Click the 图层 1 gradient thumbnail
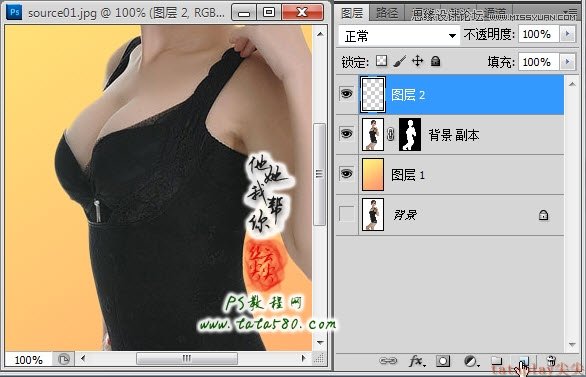Image resolution: width=586 pixels, height=377 pixels. (x=373, y=174)
